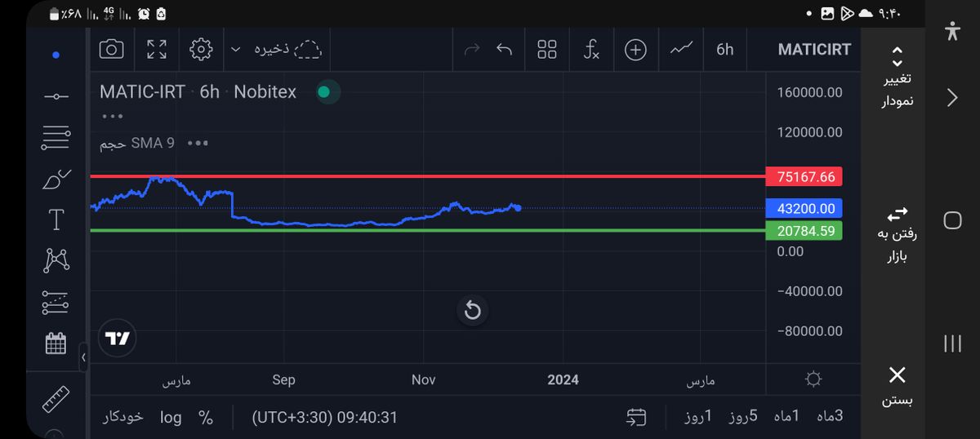Select the brush drawing tool

coord(56,180)
